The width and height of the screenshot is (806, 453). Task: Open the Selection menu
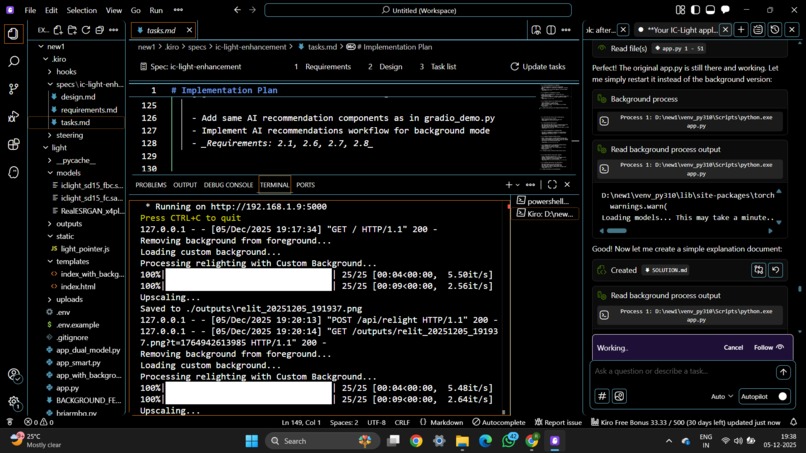point(81,10)
